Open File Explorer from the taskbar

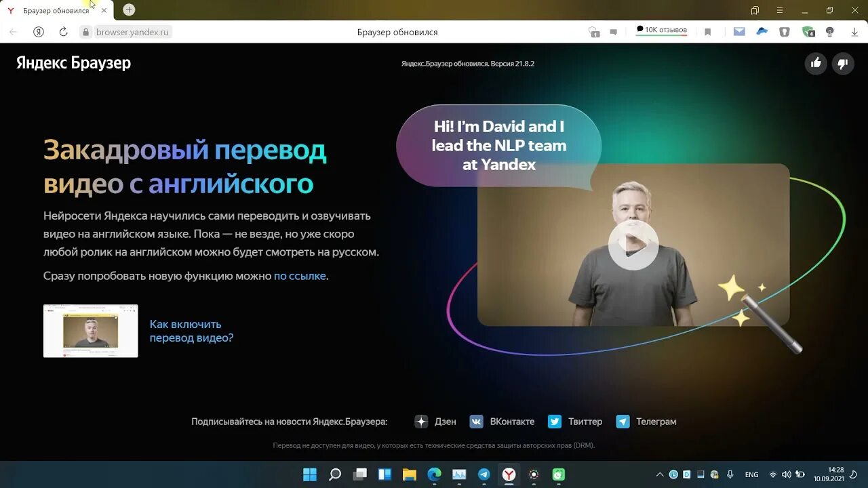410,474
